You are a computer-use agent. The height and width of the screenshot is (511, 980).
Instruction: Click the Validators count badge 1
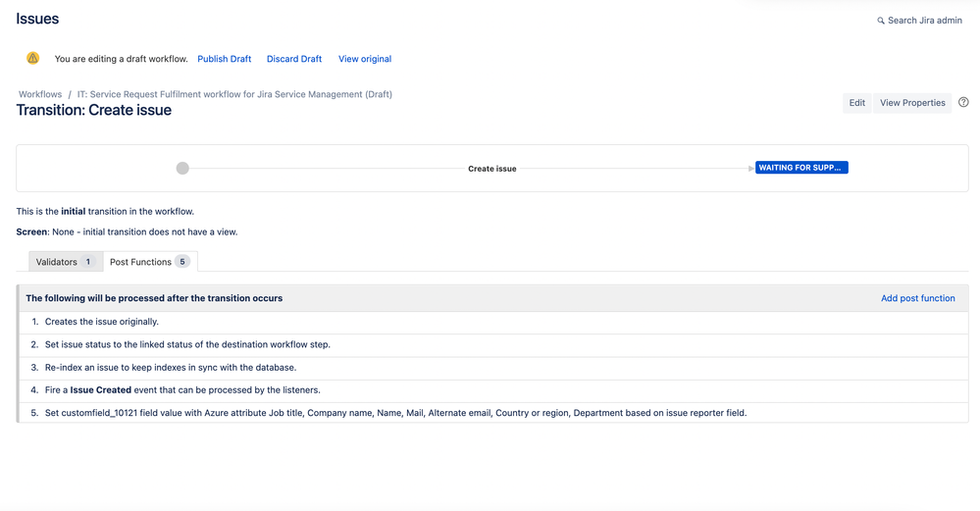pyautogui.click(x=88, y=262)
